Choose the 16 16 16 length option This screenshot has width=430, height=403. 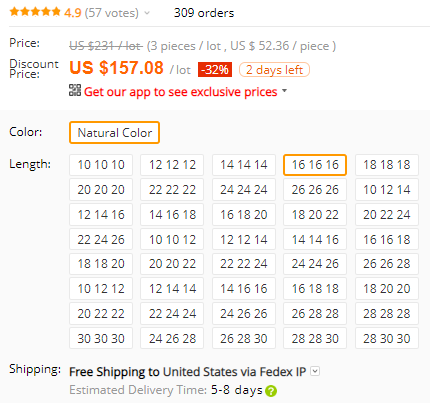tap(315, 165)
